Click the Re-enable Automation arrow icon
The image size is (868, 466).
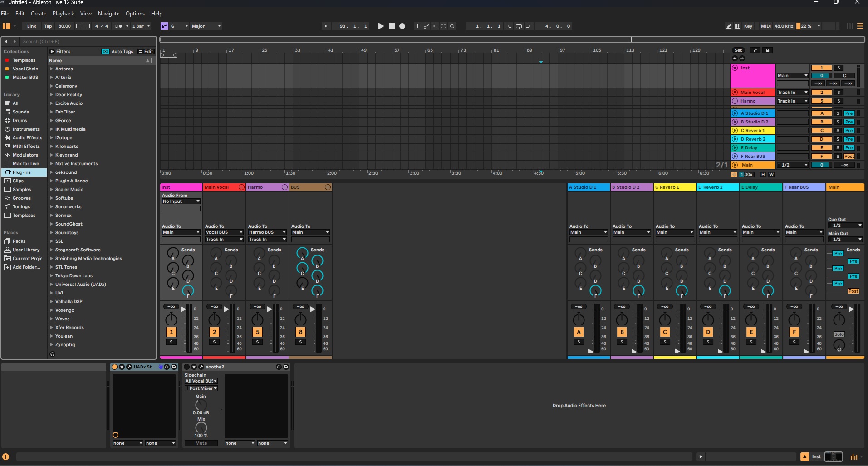pos(435,26)
